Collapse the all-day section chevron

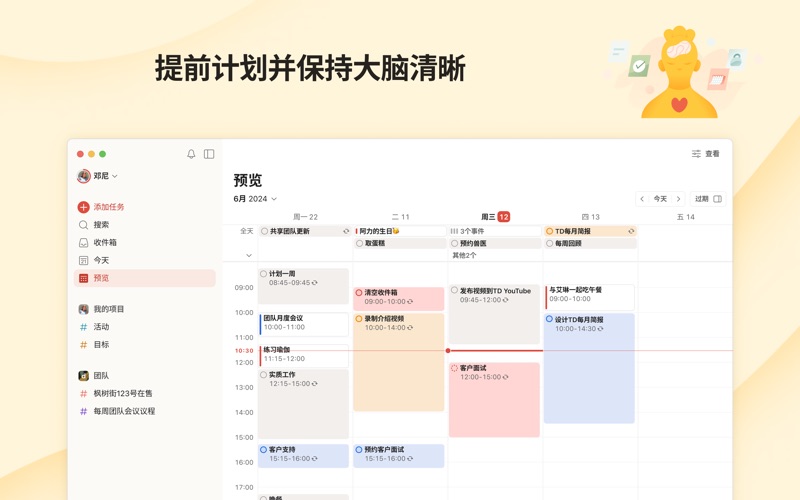249,255
